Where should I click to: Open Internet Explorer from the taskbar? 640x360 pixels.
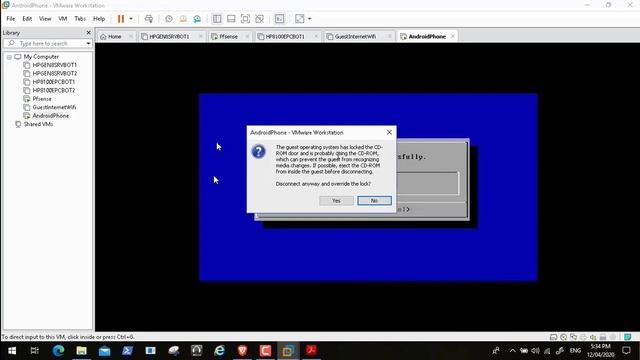(219, 351)
